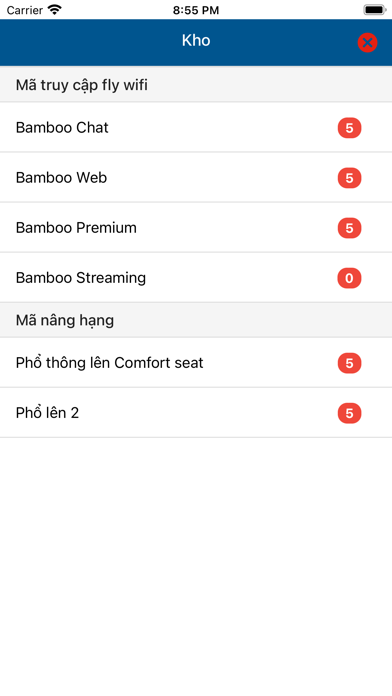Open the Bamboo Web wifi code item
Screen dimensions: 392x696
coord(196,178)
